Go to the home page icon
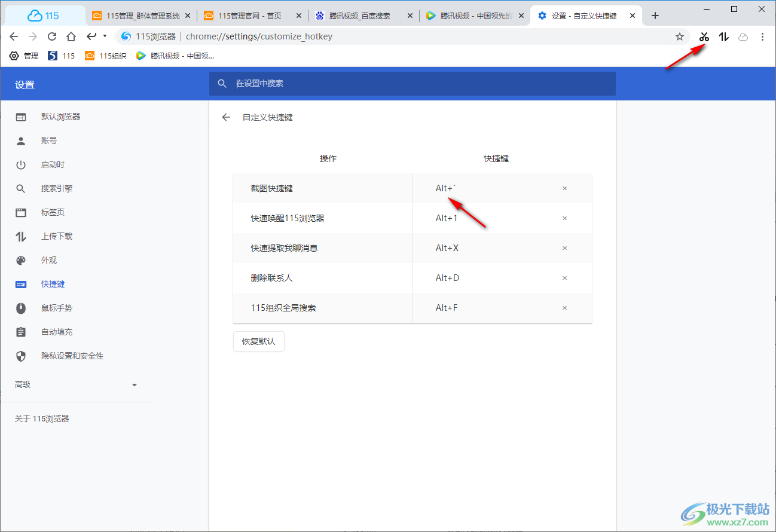This screenshot has width=776, height=532. 71,36
